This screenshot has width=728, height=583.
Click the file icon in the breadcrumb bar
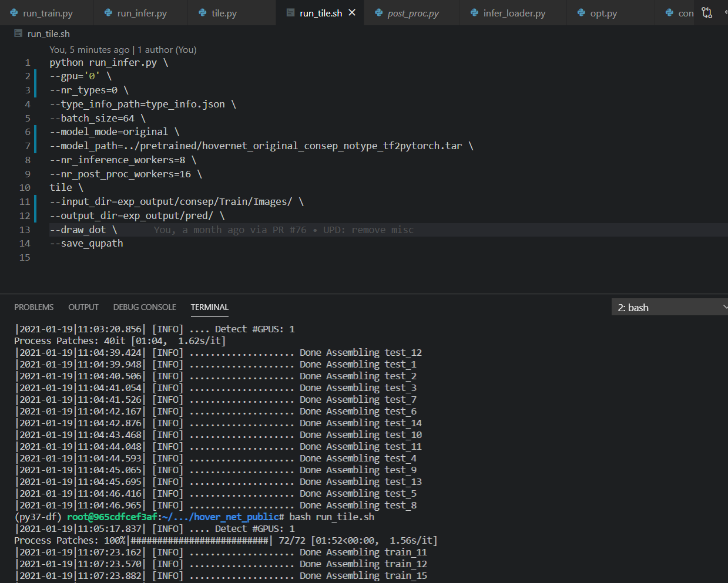point(17,33)
